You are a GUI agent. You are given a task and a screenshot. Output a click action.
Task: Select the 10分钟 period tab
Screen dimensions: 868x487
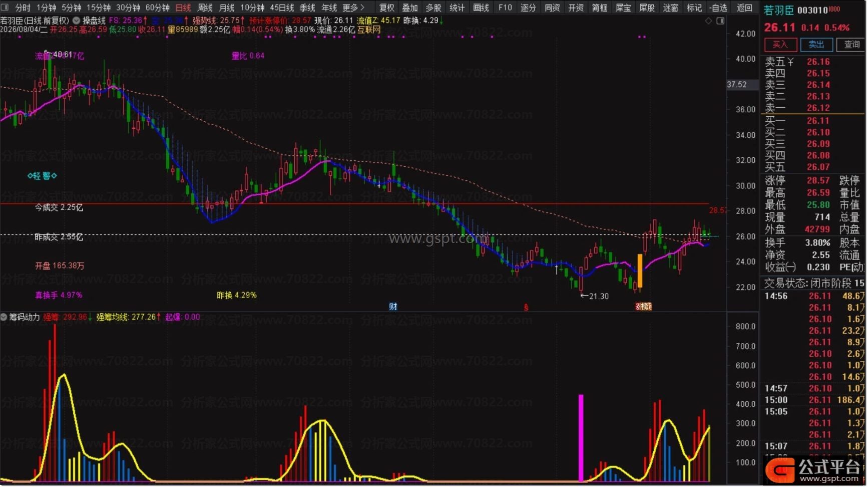click(252, 8)
